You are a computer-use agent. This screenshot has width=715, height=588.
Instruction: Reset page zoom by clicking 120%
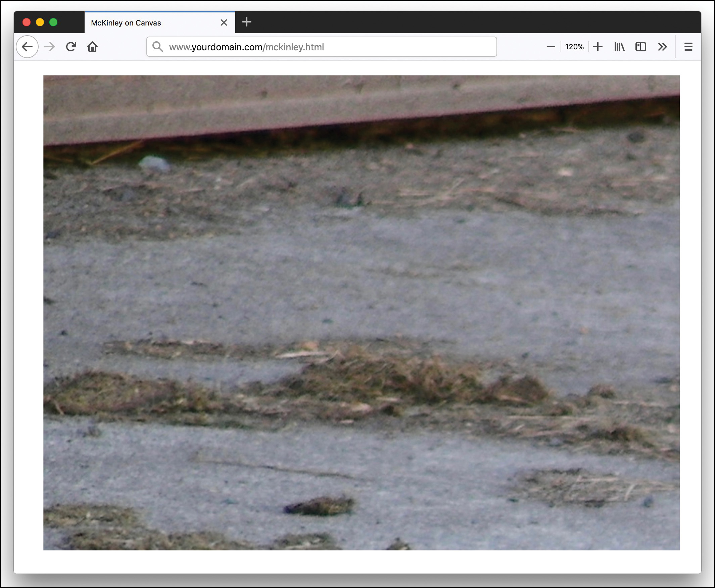point(574,46)
